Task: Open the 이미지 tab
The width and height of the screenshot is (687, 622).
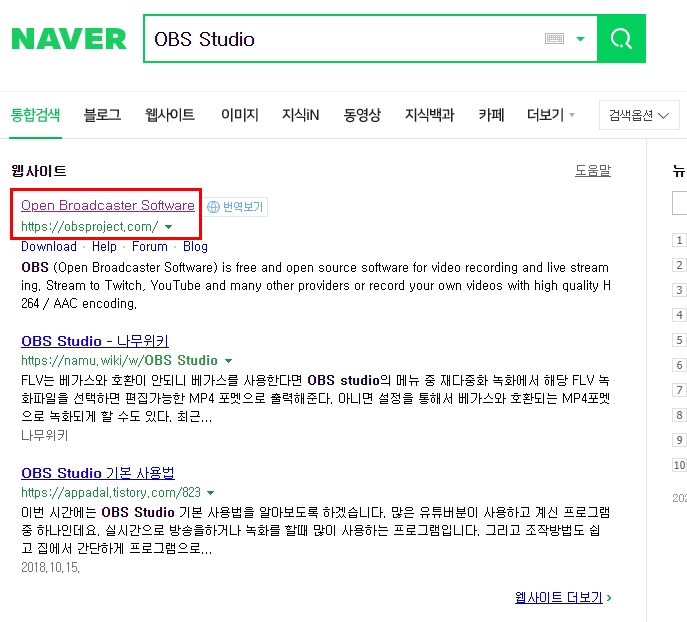Action: (x=240, y=115)
